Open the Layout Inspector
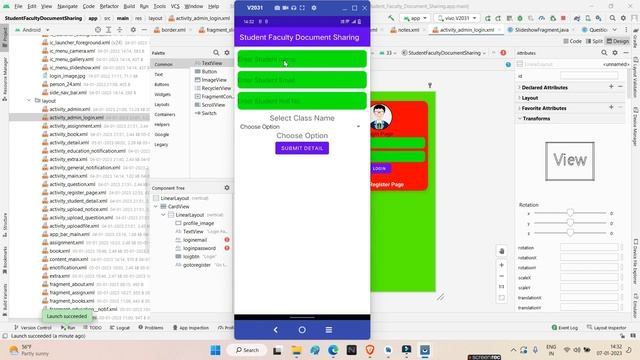This screenshot has width=640, height=360. (x=606, y=327)
